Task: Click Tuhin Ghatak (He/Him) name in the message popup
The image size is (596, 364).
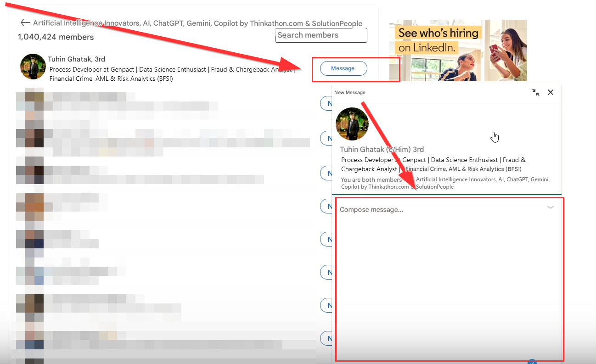Action: (x=382, y=150)
